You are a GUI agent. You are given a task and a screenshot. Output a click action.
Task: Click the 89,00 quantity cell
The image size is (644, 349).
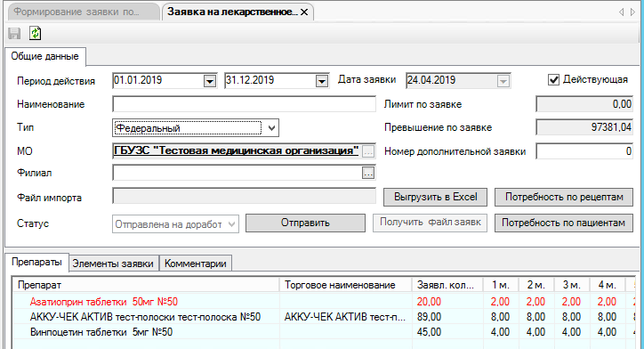pyautogui.click(x=447, y=317)
